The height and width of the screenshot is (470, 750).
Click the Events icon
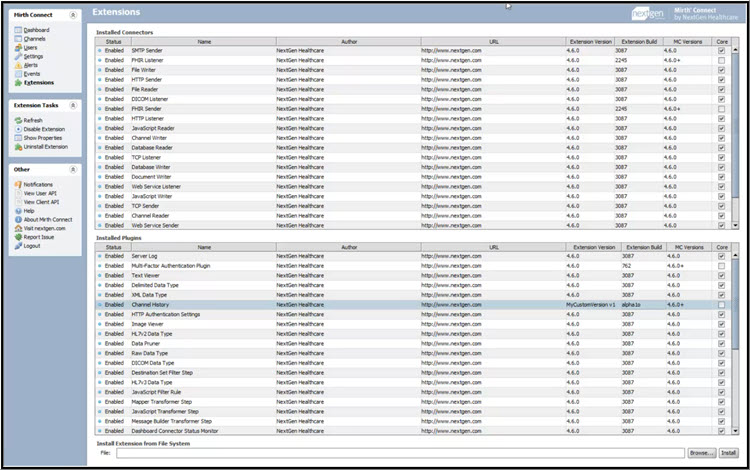(x=18, y=74)
